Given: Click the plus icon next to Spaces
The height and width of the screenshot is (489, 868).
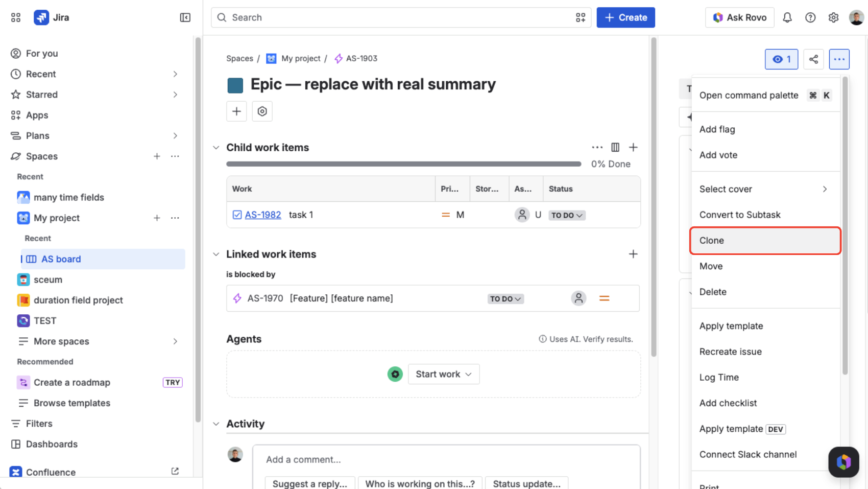Looking at the screenshot, I should [157, 156].
